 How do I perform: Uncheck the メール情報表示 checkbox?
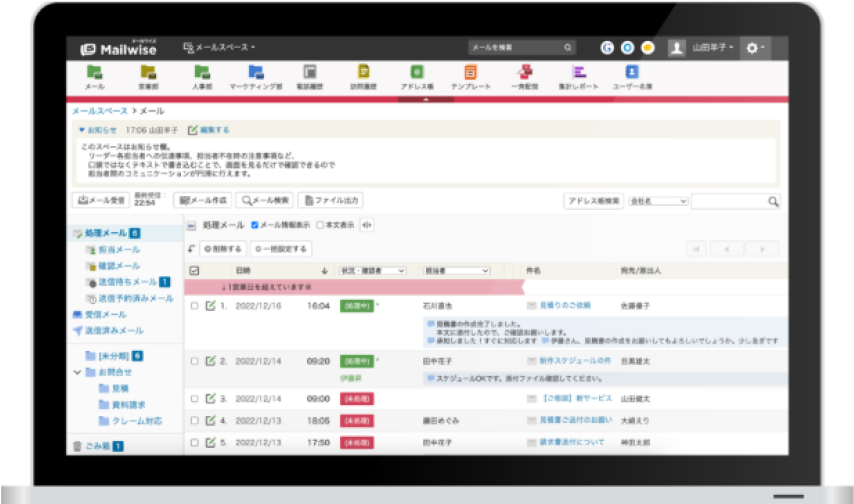pyautogui.click(x=255, y=225)
